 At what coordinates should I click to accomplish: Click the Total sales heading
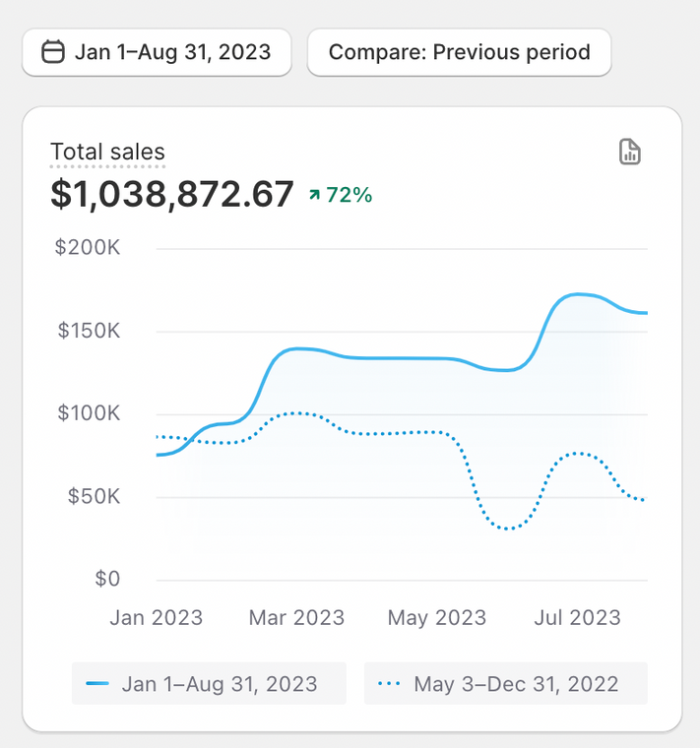(x=107, y=152)
